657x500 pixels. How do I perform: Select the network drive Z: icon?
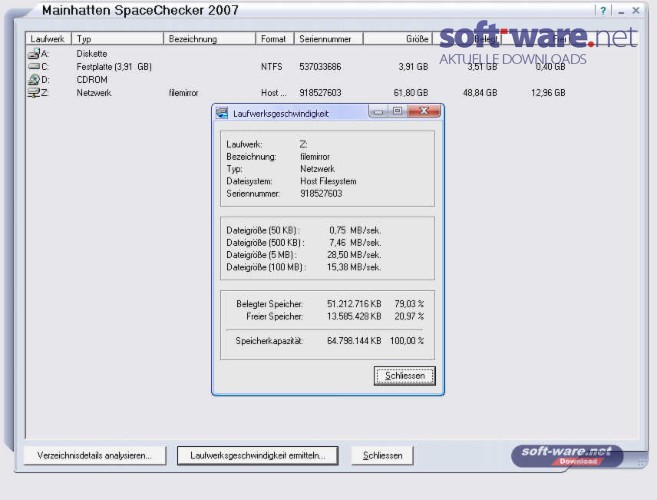[34, 93]
